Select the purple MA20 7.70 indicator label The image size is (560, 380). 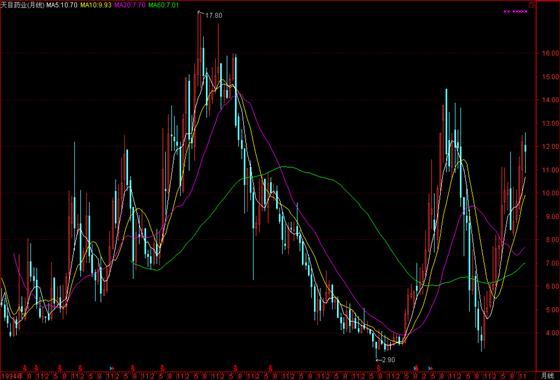pos(130,5)
